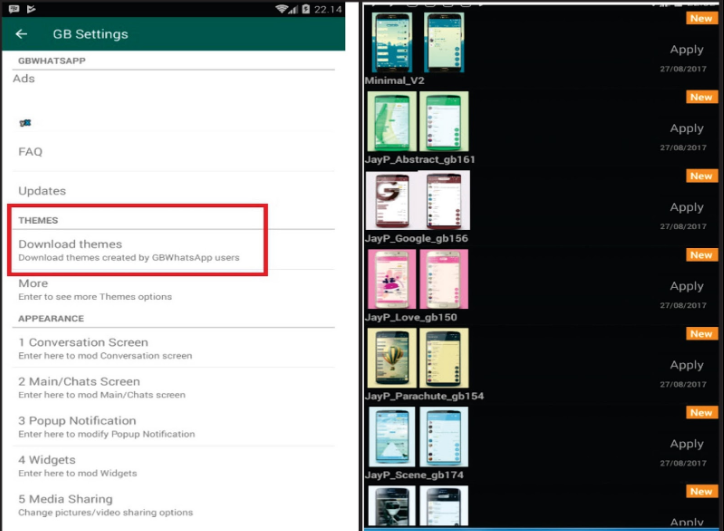Open first preview thumbnail of JayP_Scene_gb174

point(392,437)
